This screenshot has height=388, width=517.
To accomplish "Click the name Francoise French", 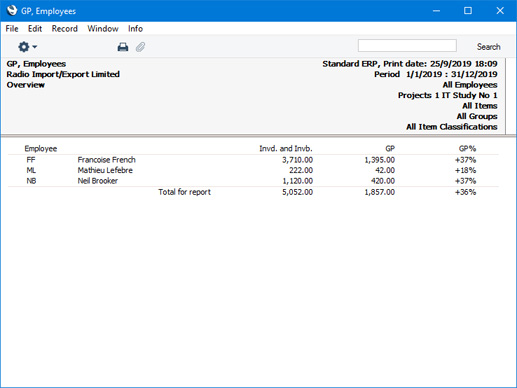I will pyautogui.click(x=106, y=160).
